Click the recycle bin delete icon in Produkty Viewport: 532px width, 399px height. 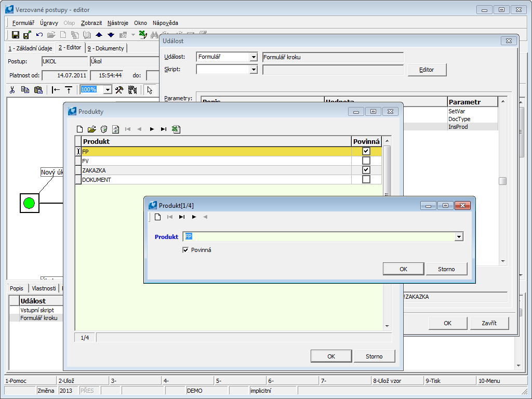pyautogui.click(x=104, y=129)
